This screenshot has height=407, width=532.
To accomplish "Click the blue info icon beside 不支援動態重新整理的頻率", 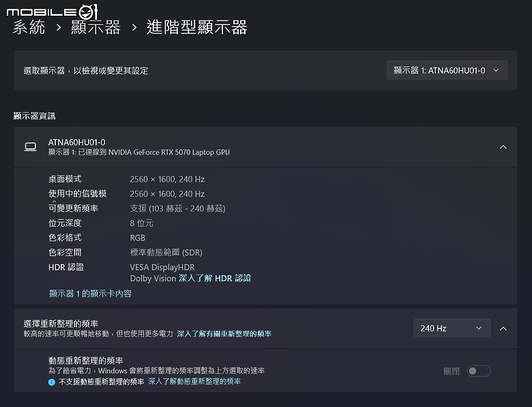I will point(52,382).
